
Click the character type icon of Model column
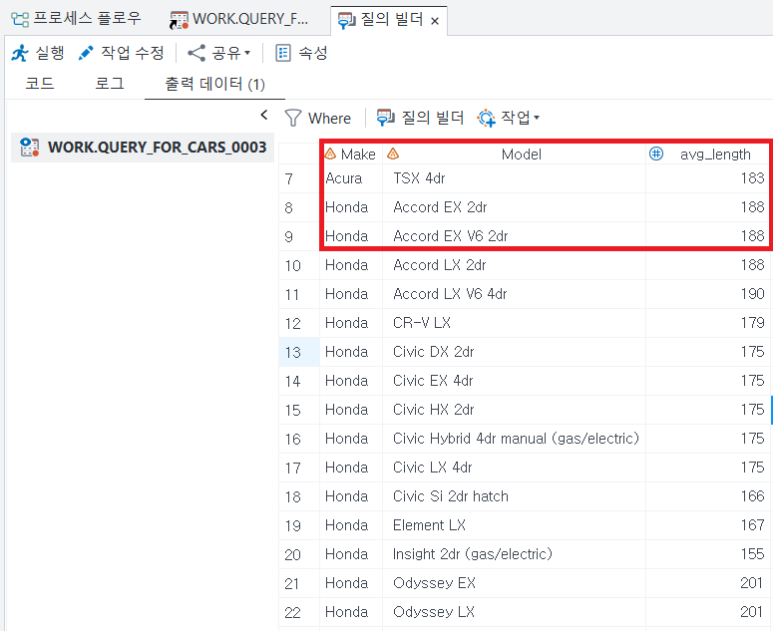[393, 154]
